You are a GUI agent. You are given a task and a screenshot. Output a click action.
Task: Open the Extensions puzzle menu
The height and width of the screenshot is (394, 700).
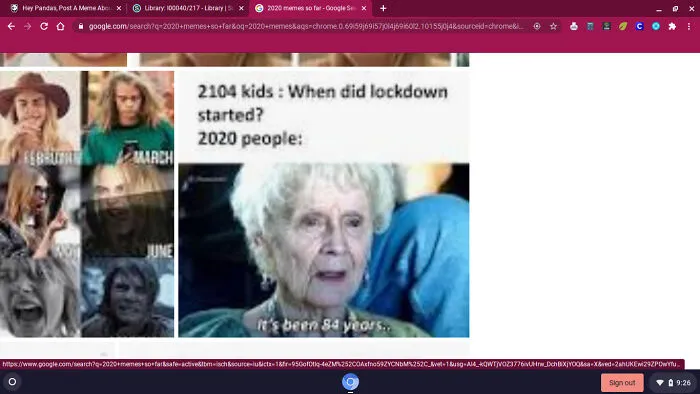(x=672, y=26)
